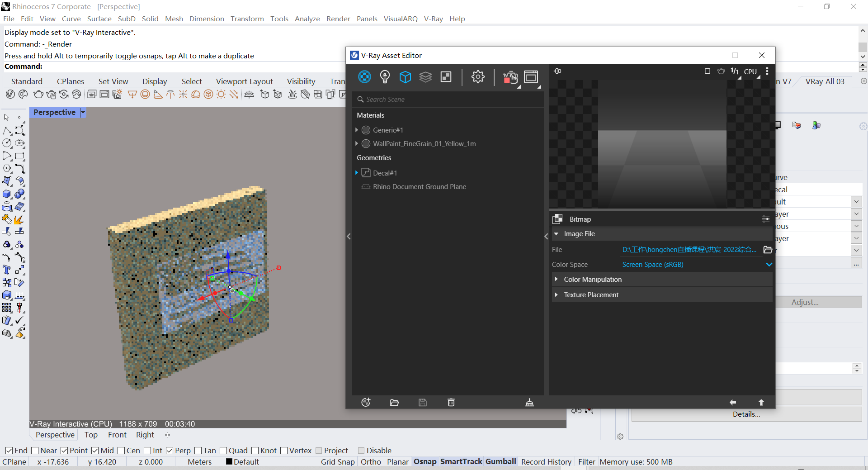Image resolution: width=868 pixels, height=470 pixels.
Task: Open Geometry category in Asset Editor
Action: [405, 77]
